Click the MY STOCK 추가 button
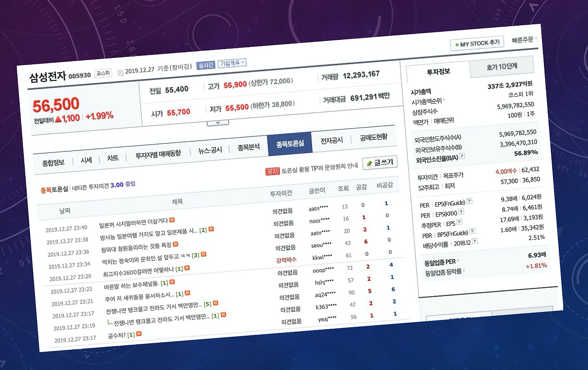 click(x=477, y=43)
